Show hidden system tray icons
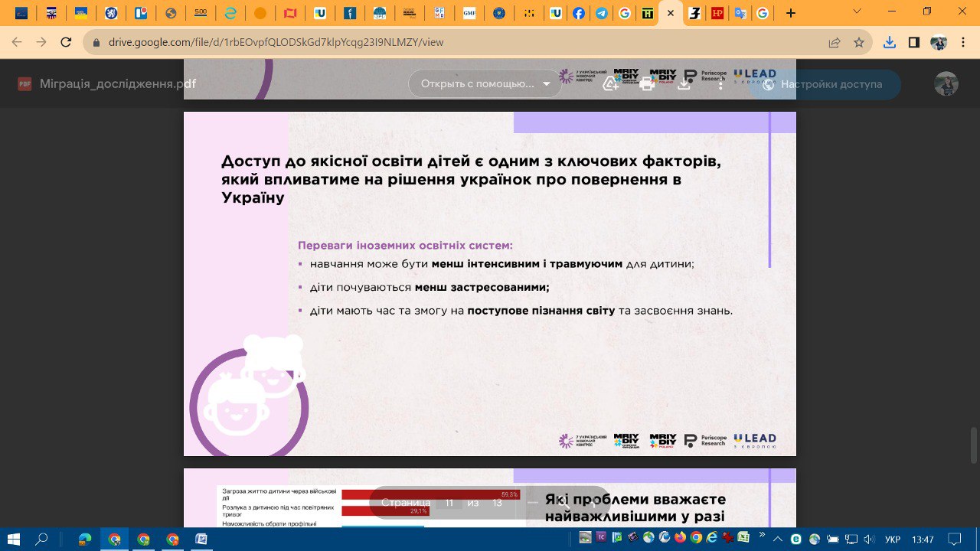 [x=779, y=539]
